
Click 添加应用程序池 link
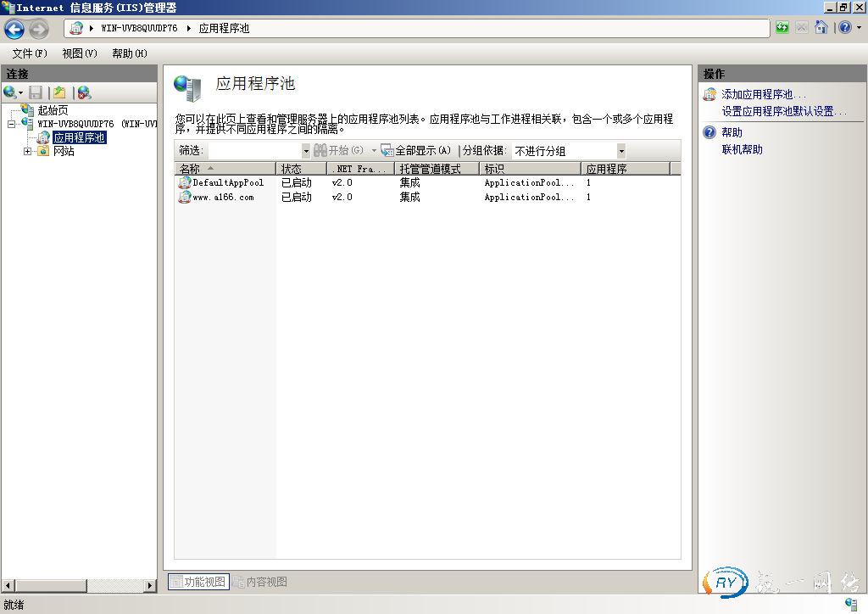pyautogui.click(x=763, y=95)
